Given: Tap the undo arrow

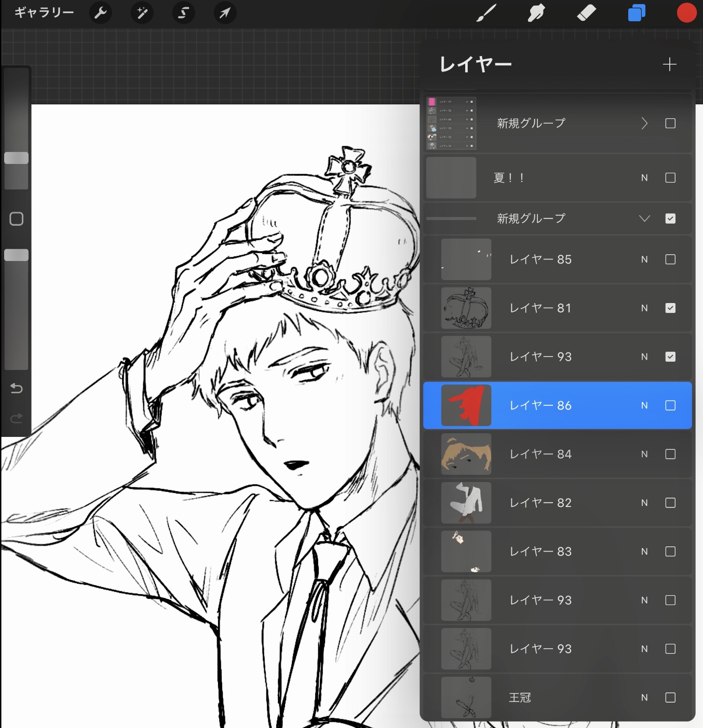Looking at the screenshot, I should [17, 388].
